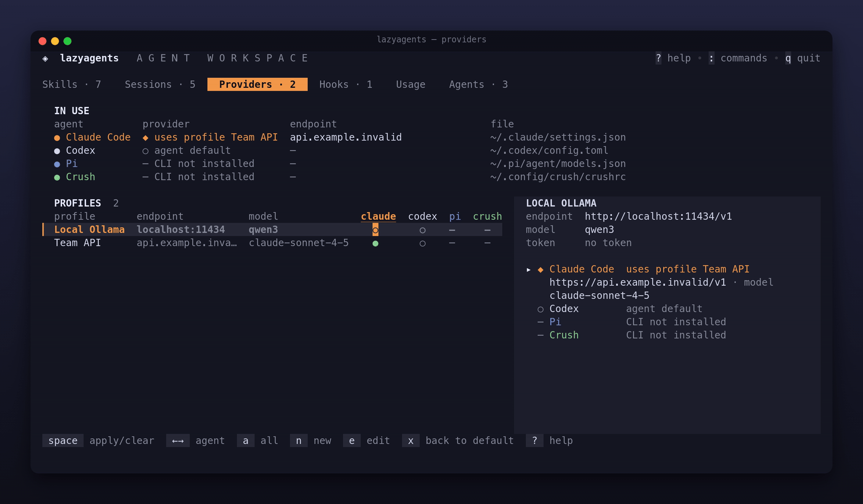This screenshot has height=504, width=863.
Task: Click the q quit shortcut
Action: tap(802, 58)
